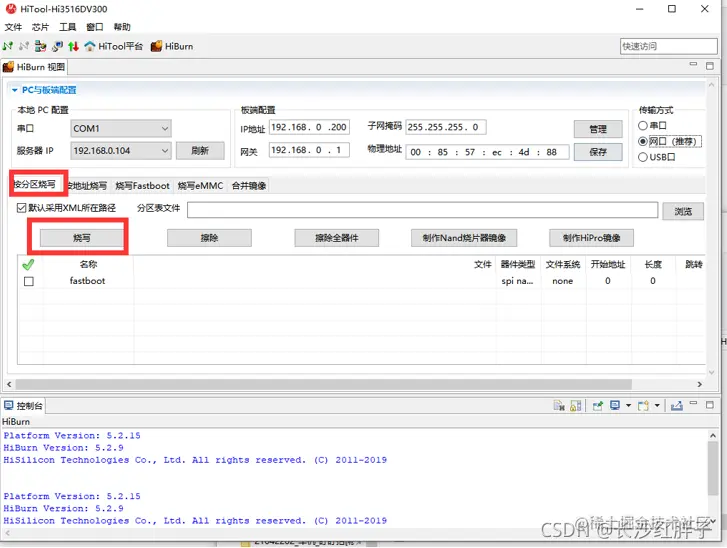Click the 刷新 refresh button
Viewport: 727px width, 548px height.
(200, 151)
